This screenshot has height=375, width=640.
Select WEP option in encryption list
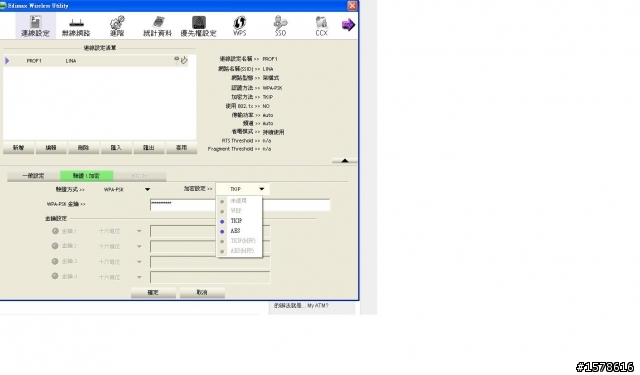coord(236,211)
